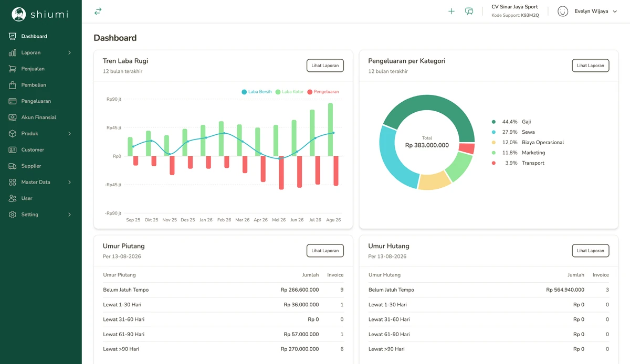Go to the Dashboard menu item
This screenshot has width=630, height=364.
point(41,36)
